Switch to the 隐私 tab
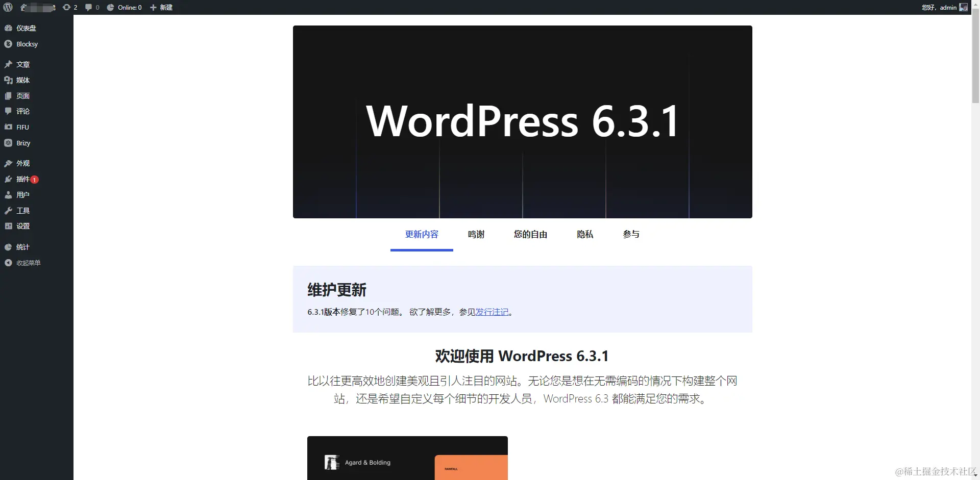 coord(585,235)
